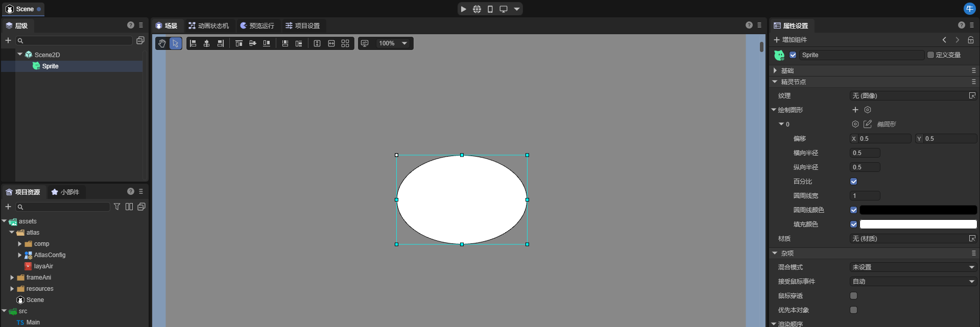This screenshot has height=327, width=980.
Task: Click the add node plus in hierarchy panel
Action: [x=8, y=40]
